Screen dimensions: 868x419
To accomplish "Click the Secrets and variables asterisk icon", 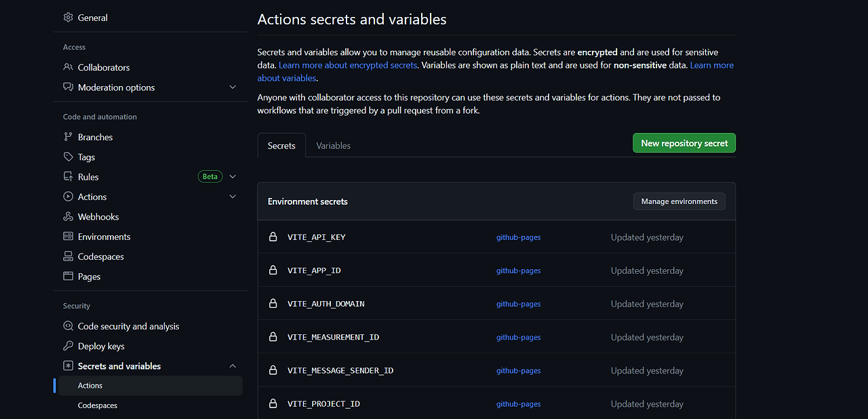I will pyautogui.click(x=68, y=366).
